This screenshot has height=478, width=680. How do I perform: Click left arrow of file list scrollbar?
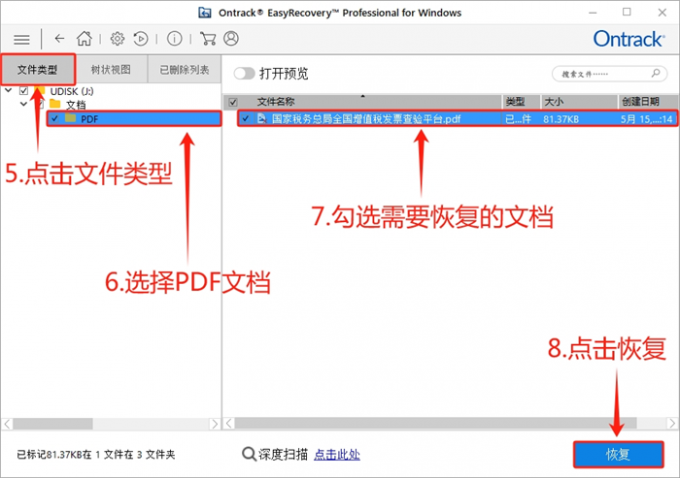pyautogui.click(x=229, y=423)
